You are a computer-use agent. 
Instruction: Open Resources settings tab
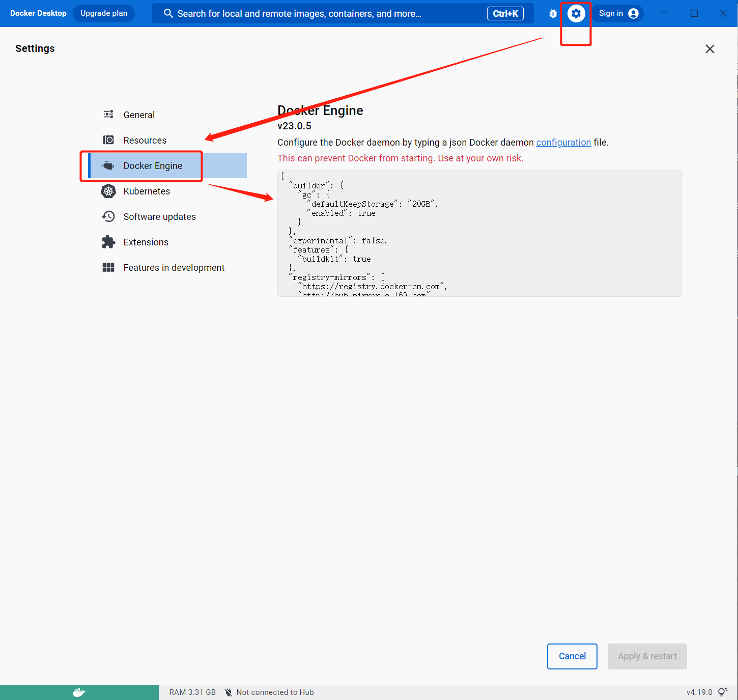tap(168, 140)
